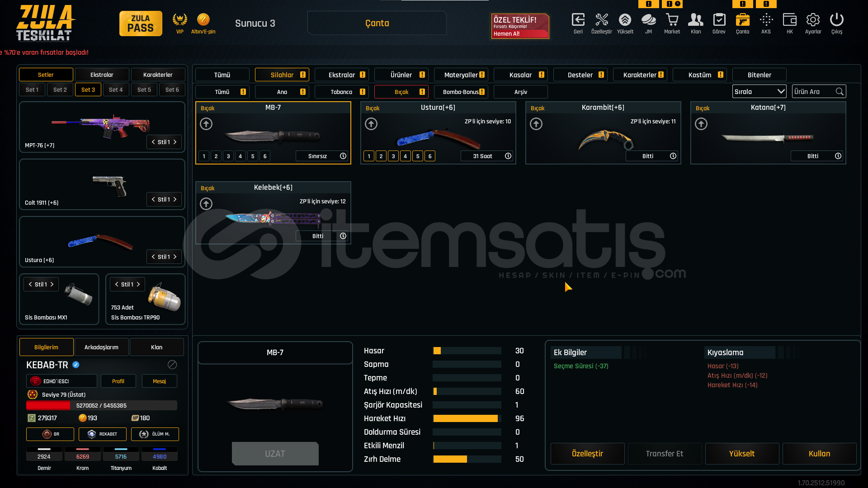Screen dimensions: 868x488
Task: Open the Çanta inventory icon
Action: 742,20
